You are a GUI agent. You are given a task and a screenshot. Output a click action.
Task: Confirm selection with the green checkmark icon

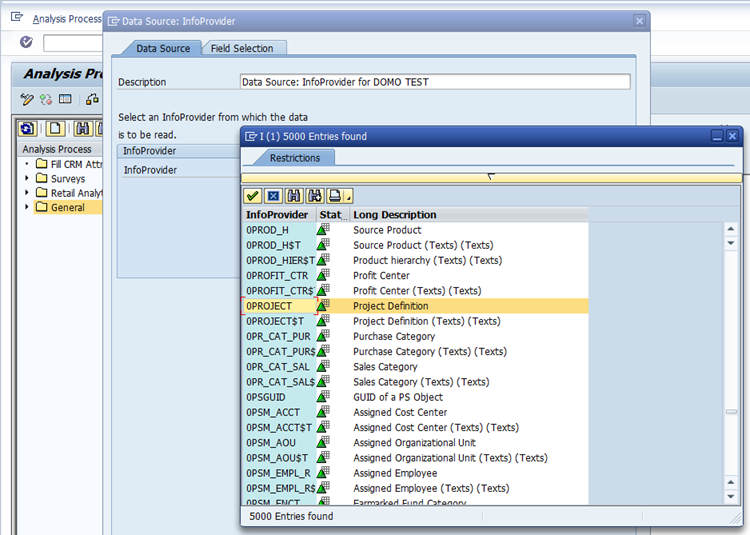click(x=253, y=196)
